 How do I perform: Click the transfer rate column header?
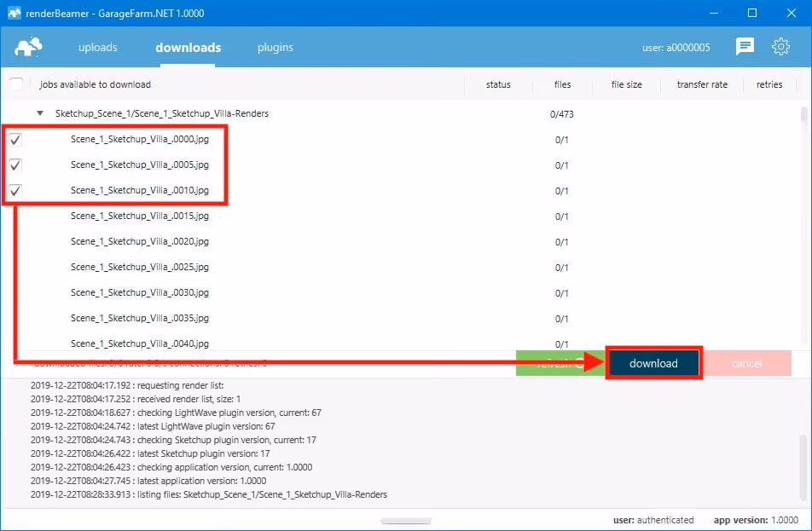pyautogui.click(x=702, y=84)
